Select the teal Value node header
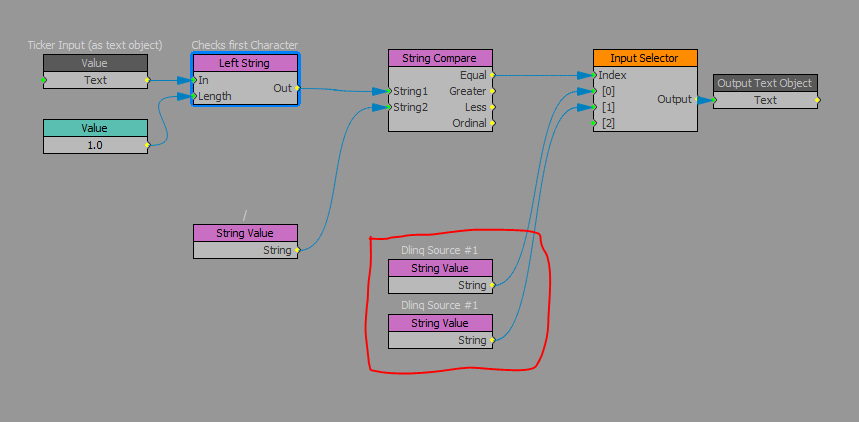 95,128
